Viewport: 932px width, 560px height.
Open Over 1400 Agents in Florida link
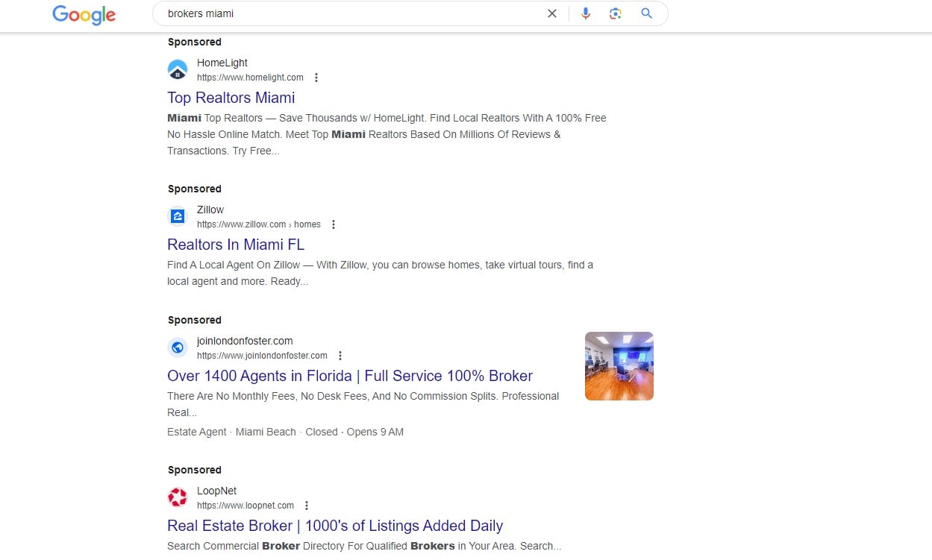(350, 376)
